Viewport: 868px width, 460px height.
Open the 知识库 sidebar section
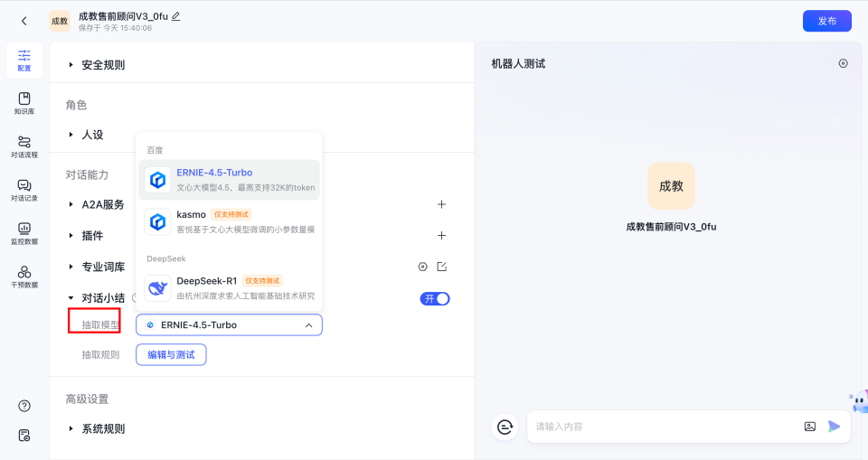click(x=24, y=104)
